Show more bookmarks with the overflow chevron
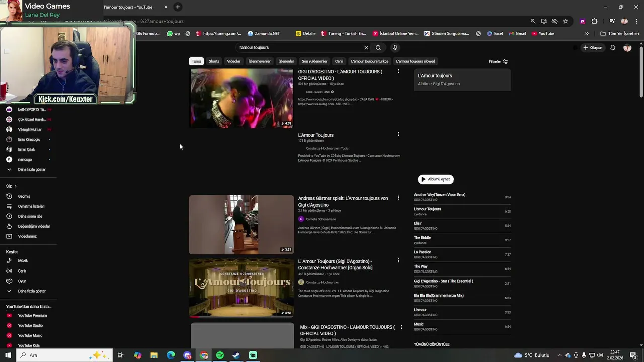The width and height of the screenshot is (644, 362). click(x=587, y=34)
